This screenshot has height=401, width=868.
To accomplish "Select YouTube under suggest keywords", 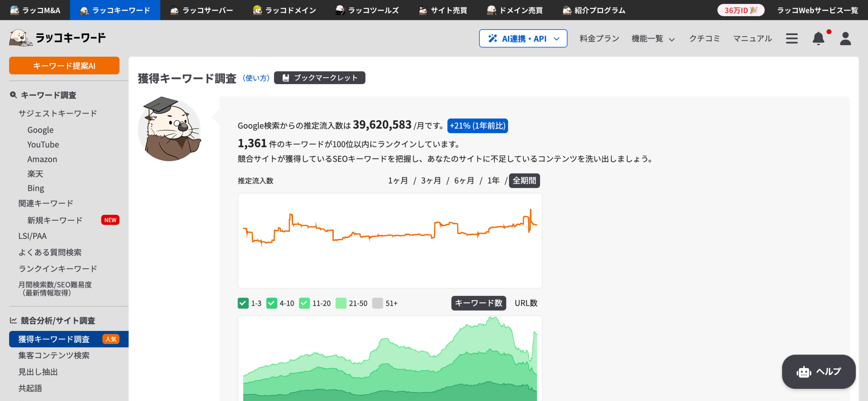I will (43, 145).
